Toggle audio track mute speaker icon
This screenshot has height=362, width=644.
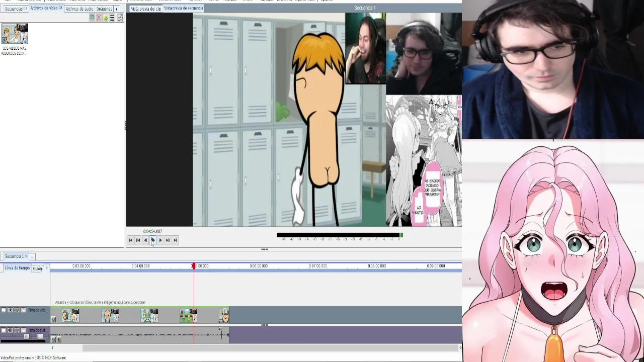point(10,330)
